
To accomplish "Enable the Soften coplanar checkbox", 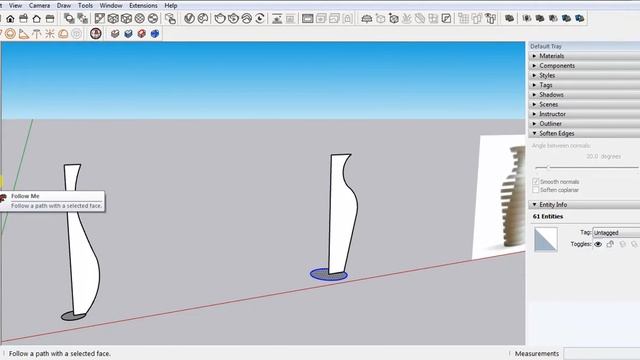I will (x=536, y=190).
